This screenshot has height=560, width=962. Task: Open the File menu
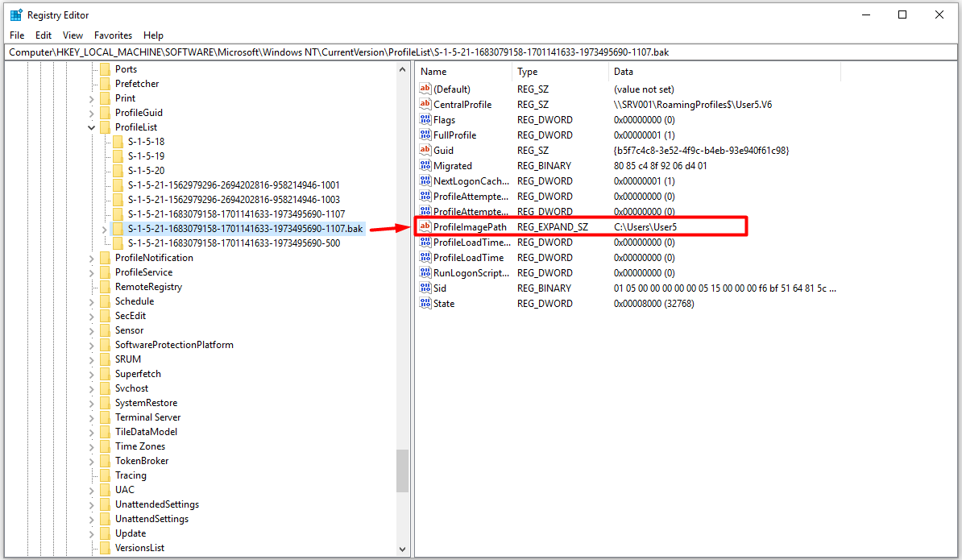click(17, 35)
